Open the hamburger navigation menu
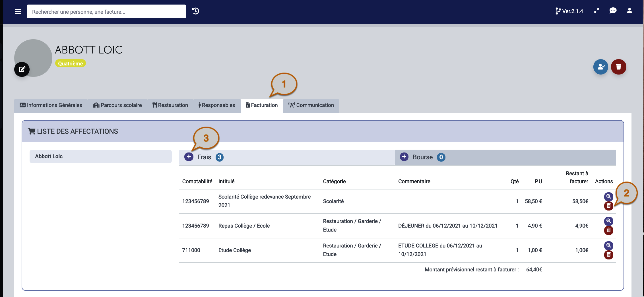 click(18, 11)
